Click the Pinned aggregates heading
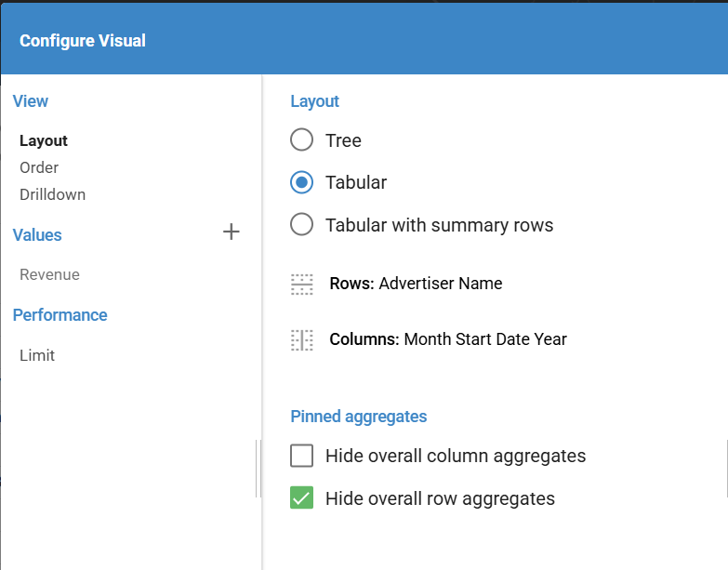This screenshot has width=728, height=570. click(358, 417)
